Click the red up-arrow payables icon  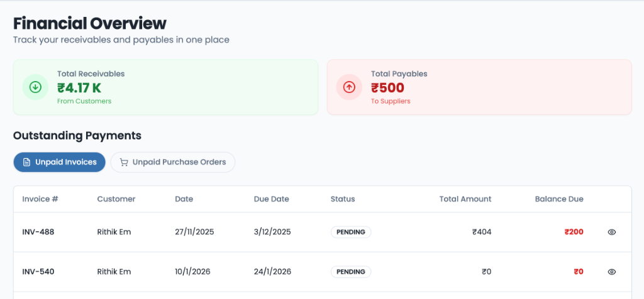pos(349,87)
